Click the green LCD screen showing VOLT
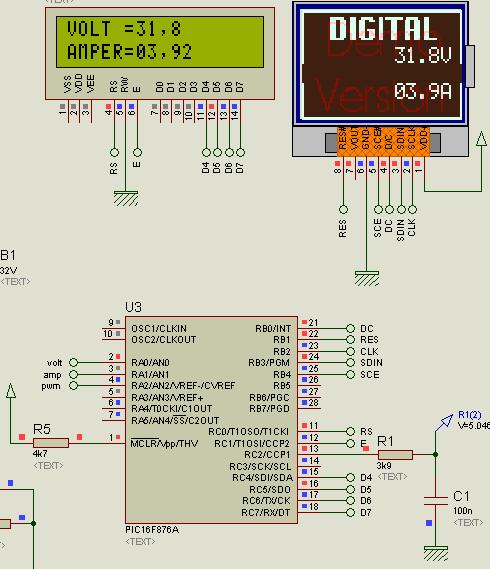The height and width of the screenshot is (569, 490). [160, 42]
